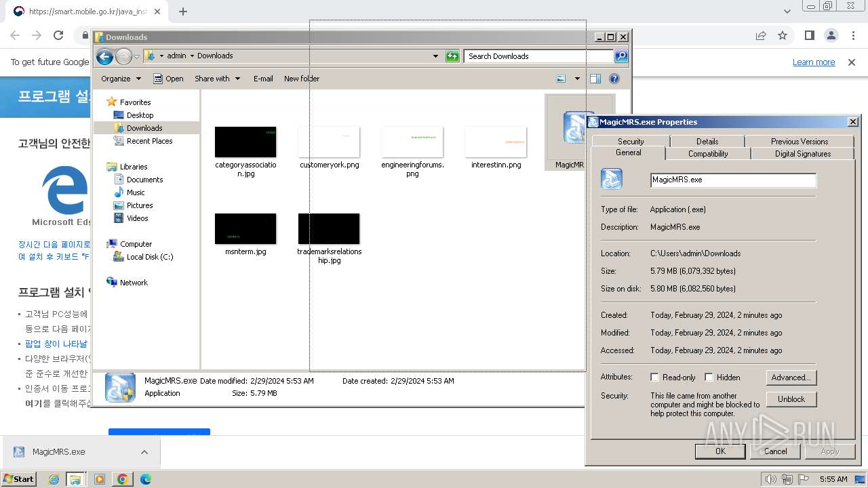Screen dimensions: 868x488
Task: Dismiss the Chrome info bar with X
Action: (x=852, y=62)
